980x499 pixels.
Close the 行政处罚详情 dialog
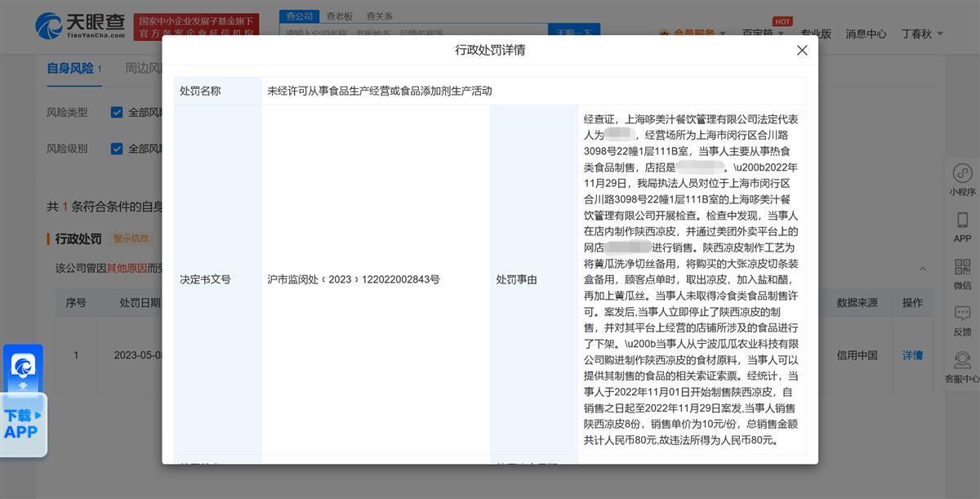coord(802,51)
